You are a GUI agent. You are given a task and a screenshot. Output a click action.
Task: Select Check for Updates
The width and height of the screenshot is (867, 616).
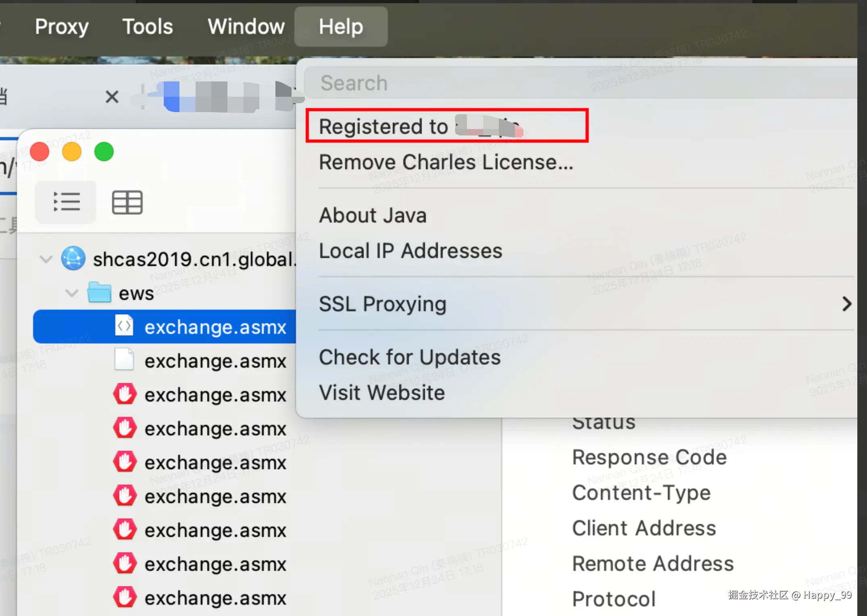(x=409, y=357)
